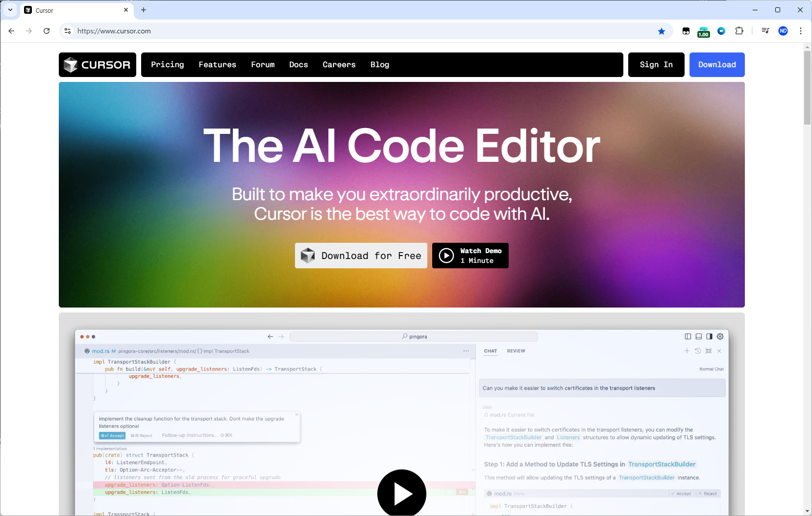Click Reject in the mod.rs code block

coord(708,494)
